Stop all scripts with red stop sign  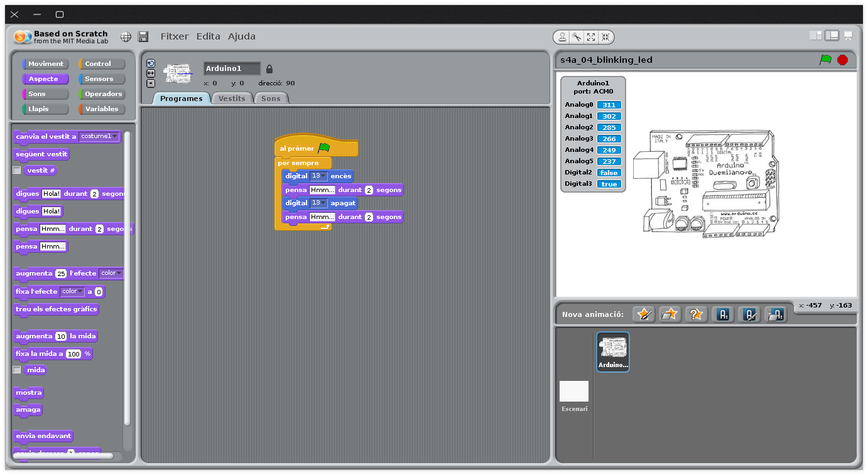tap(843, 60)
